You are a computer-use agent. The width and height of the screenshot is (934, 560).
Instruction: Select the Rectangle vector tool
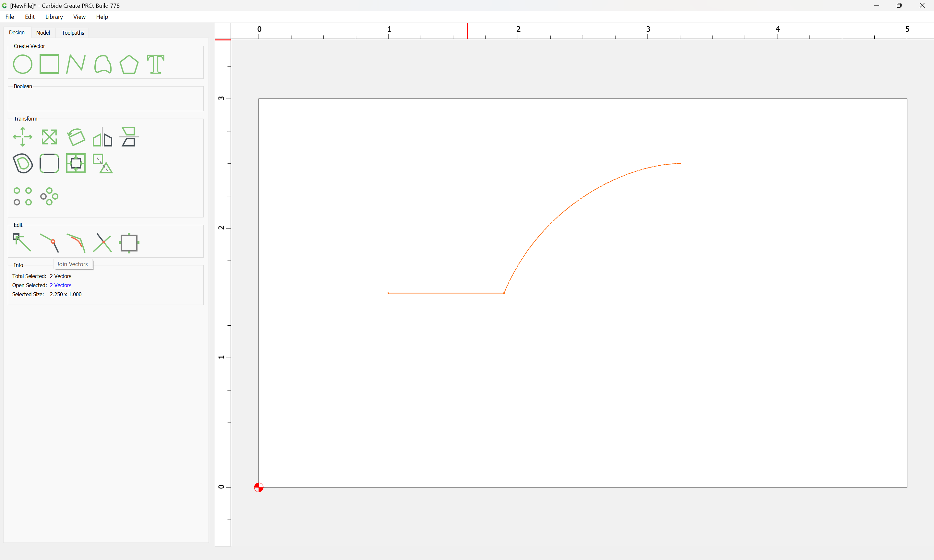(x=49, y=64)
